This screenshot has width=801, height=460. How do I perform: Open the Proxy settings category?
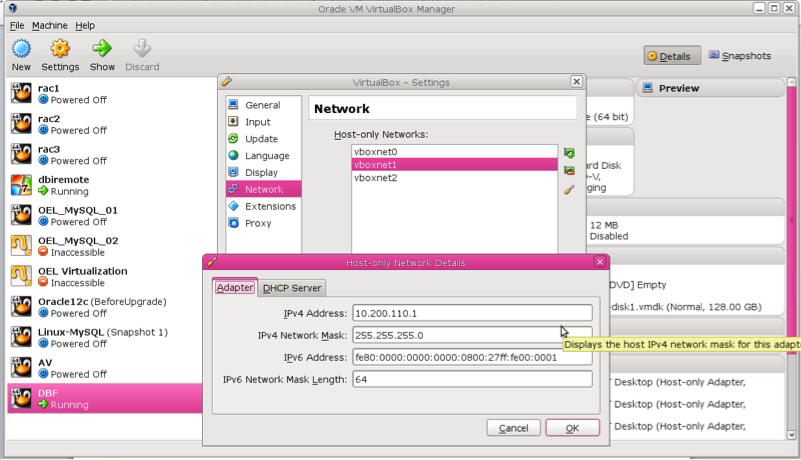(258, 223)
